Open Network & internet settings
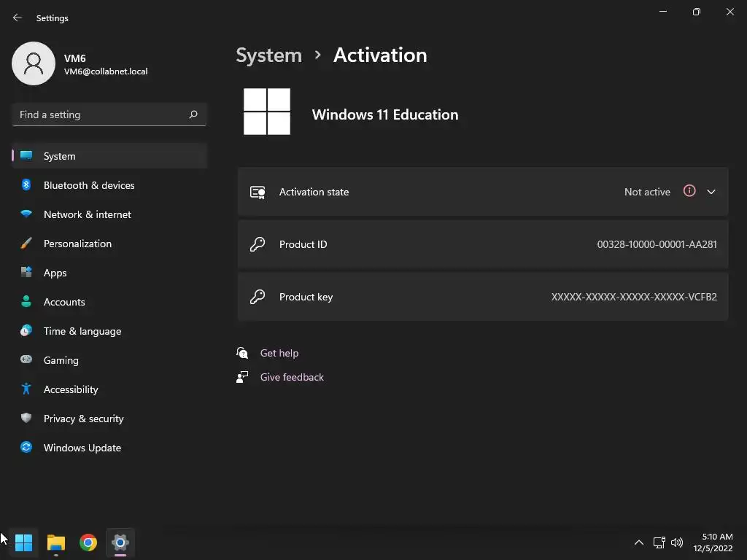Viewport: 747px width, 560px height. (x=109, y=214)
